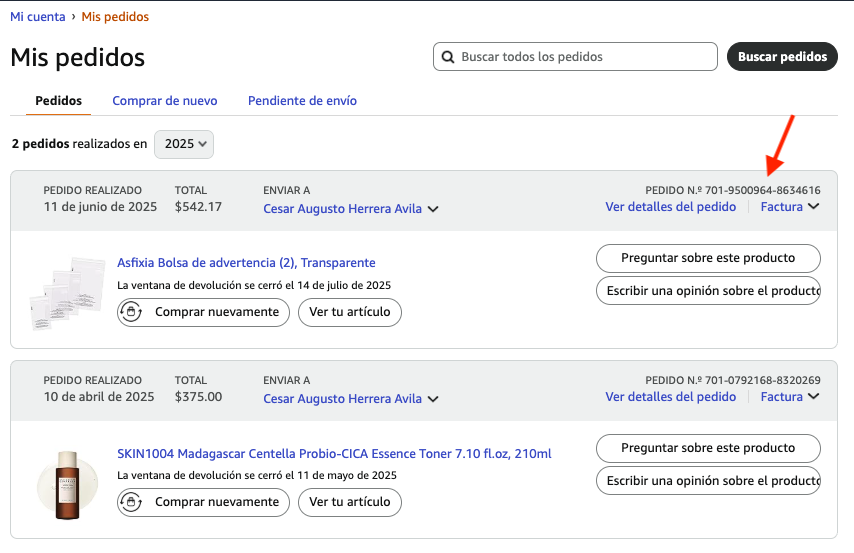Viewport: 854px width, 553px height.
Task: Expand ship-to name in April 10 order
Action: pyautogui.click(x=433, y=399)
